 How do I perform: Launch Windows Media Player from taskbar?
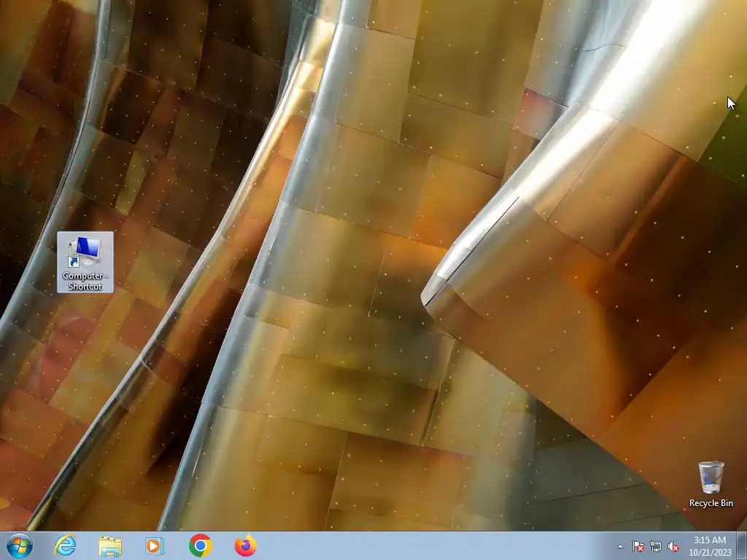pos(155,546)
